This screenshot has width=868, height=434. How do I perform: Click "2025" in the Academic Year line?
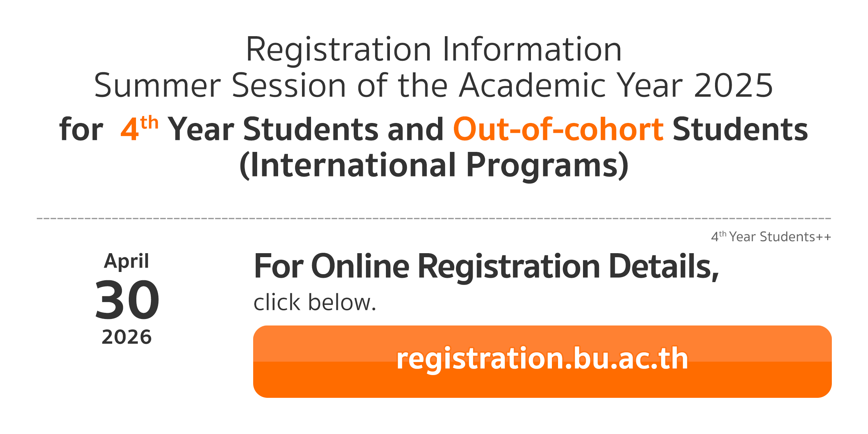[733, 86]
